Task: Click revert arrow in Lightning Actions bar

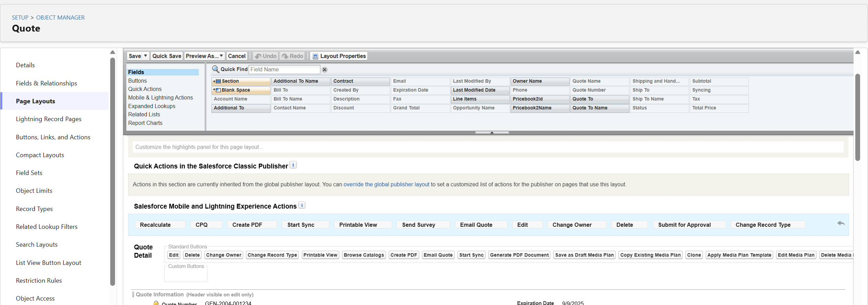Action: click(841, 223)
